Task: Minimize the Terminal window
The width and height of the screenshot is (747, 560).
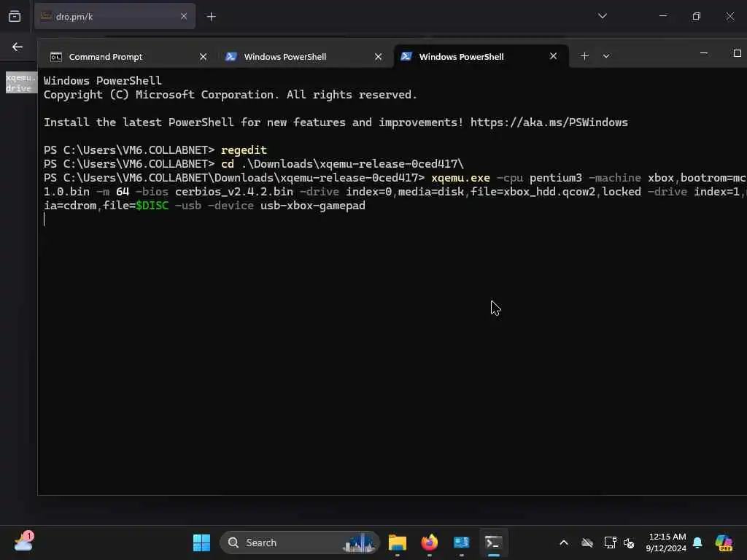Action: (x=704, y=52)
